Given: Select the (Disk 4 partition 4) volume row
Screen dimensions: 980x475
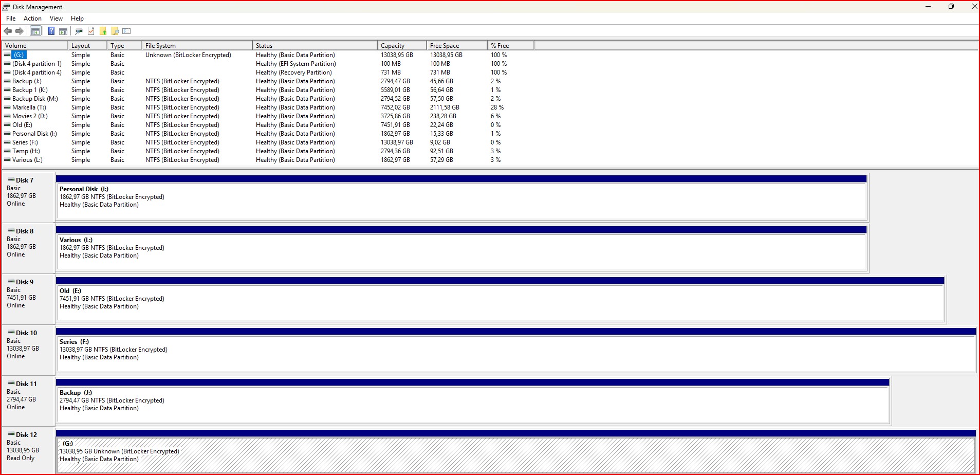Looking at the screenshot, I should pyautogui.click(x=267, y=72).
